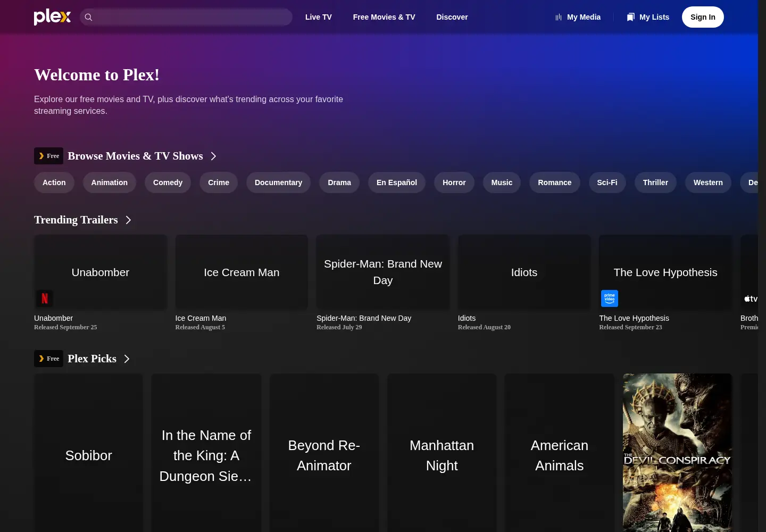766x532 pixels.
Task: Click the Unabomber title text below thumbnail
Action: pyautogui.click(x=54, y=318)
